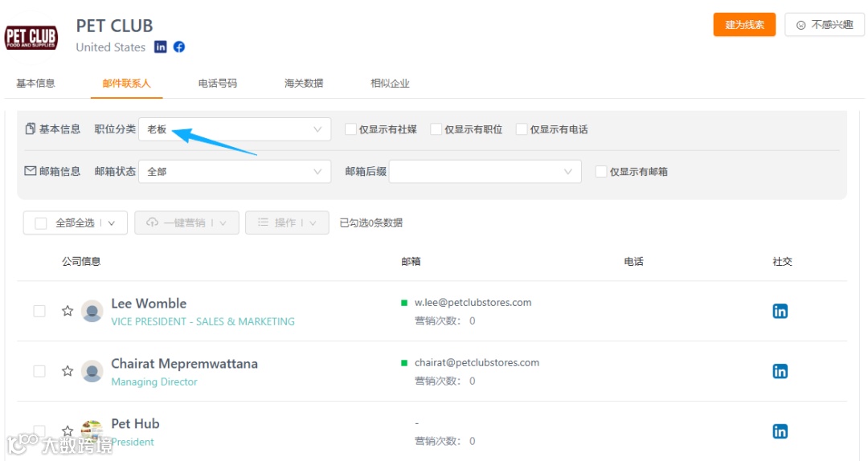Star the Pet Hub contact
The width and height of the screenshot is (868, 461).
click(68, 430)
